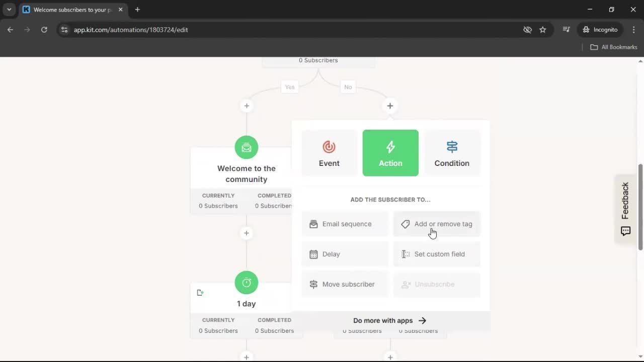The height and width of the screenshot is (362, 644).
Task: Toggle the tracking protection eye icon
Action: (527, 30)
